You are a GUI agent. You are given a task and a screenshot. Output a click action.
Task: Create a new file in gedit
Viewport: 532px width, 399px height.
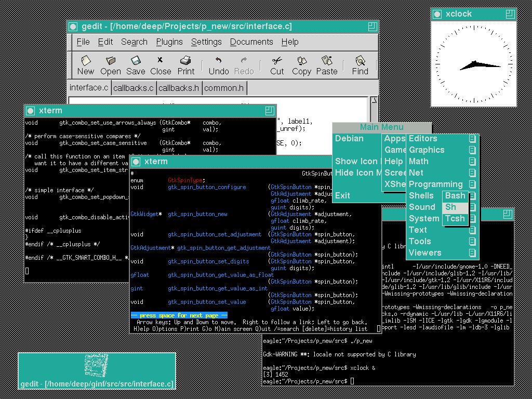coord(85,64)
